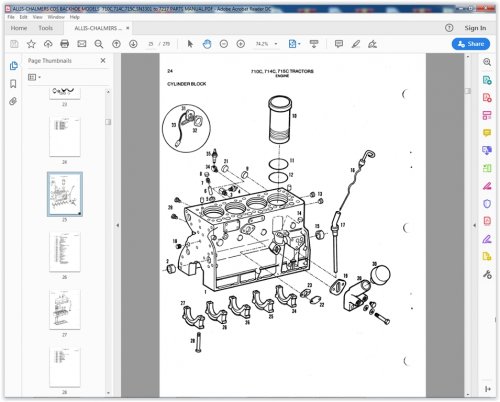Open the File menu

point(11,17)
